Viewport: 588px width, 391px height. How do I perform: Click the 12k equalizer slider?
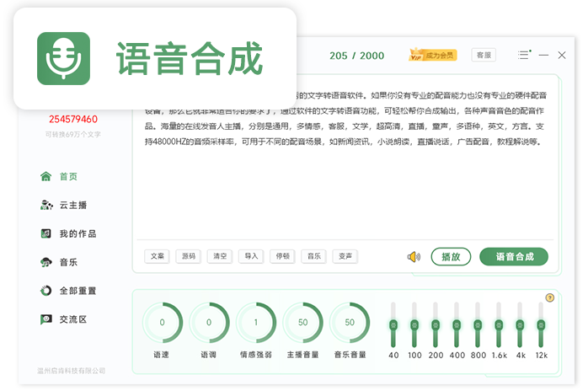(x=541, y=325)
